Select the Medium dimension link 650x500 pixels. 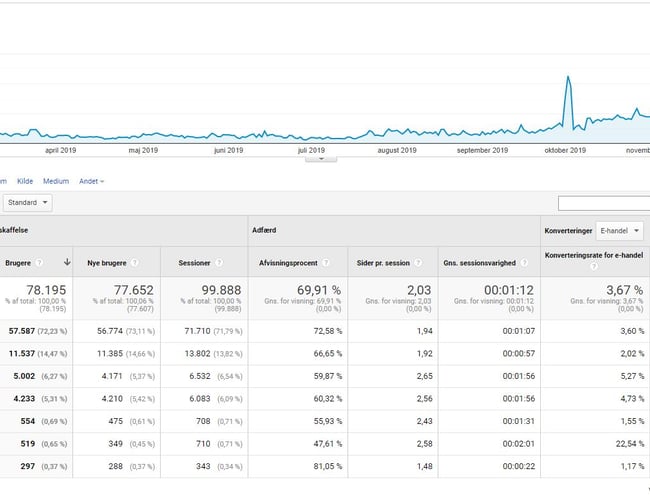click(56, 181)
